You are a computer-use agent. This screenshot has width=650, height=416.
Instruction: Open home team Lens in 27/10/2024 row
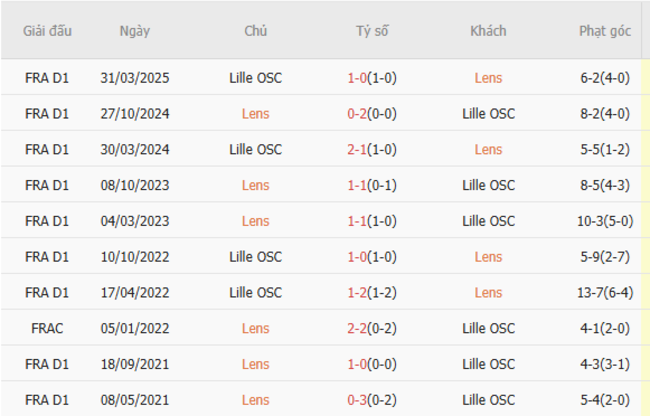click(255, 114)
